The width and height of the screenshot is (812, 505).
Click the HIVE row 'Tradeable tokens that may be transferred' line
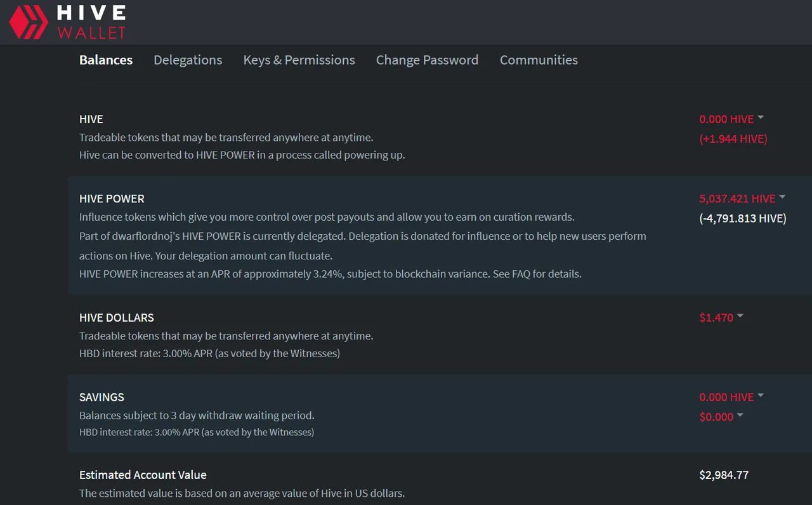tap(226, 138)
